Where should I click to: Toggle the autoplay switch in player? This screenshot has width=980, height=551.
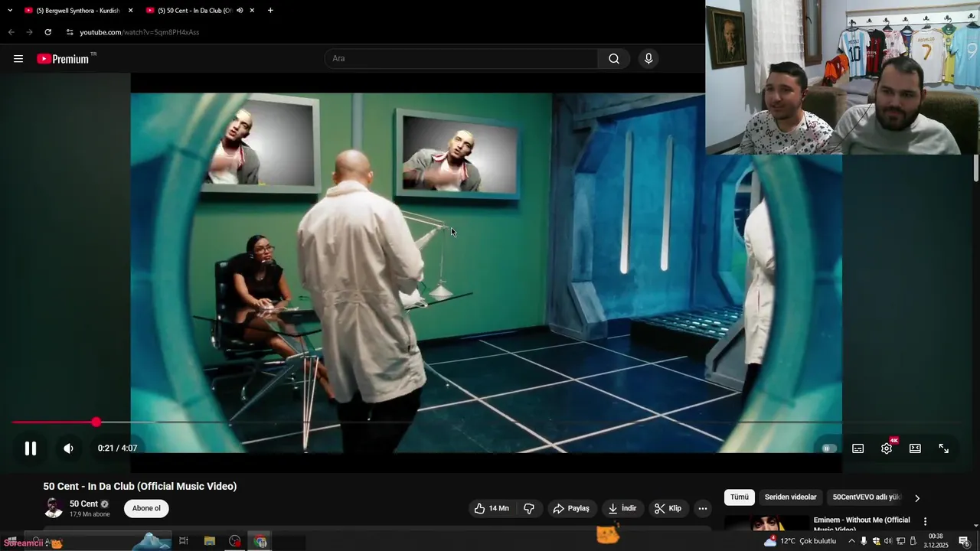(828, 448)
